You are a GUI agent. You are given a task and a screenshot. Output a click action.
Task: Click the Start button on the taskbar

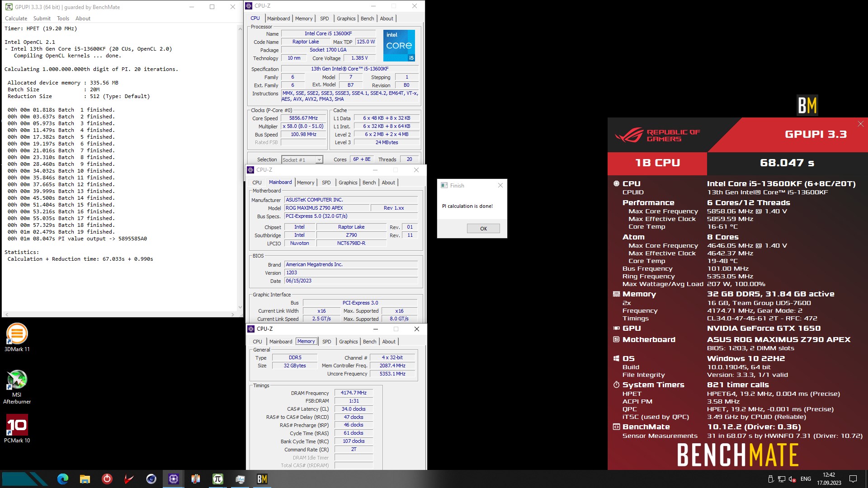point(25,479)
